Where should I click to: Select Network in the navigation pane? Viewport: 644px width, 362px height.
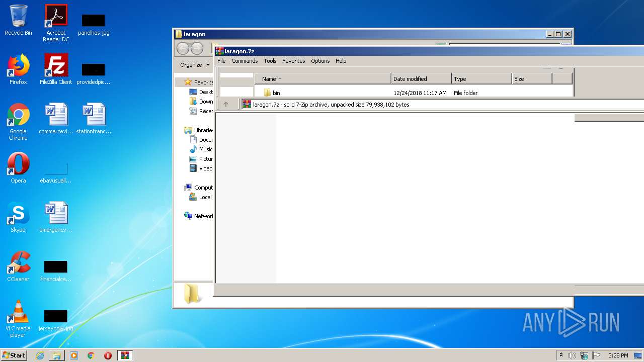pos(199,216)
